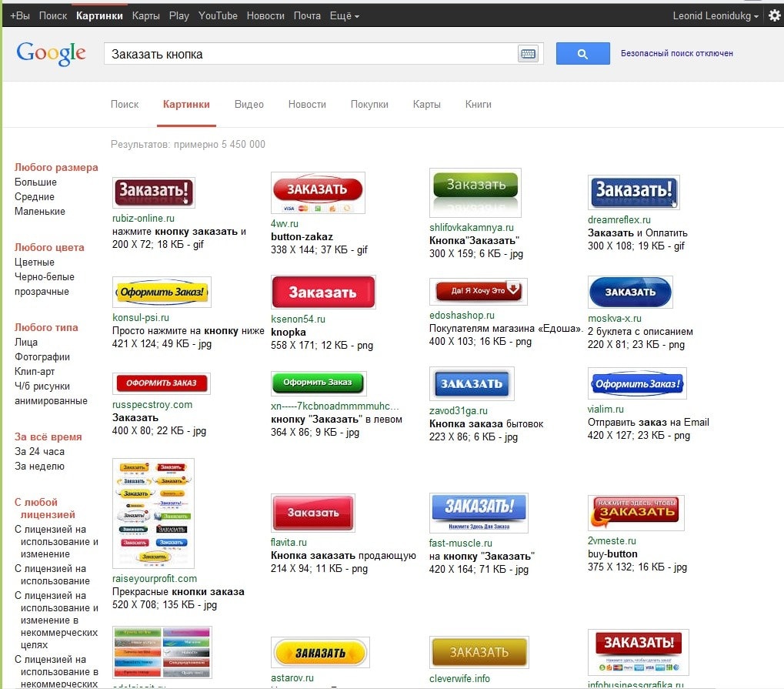This screenshot has height=689, width=784.
Task: Click the blue magnifier search button
Action: 582,54
